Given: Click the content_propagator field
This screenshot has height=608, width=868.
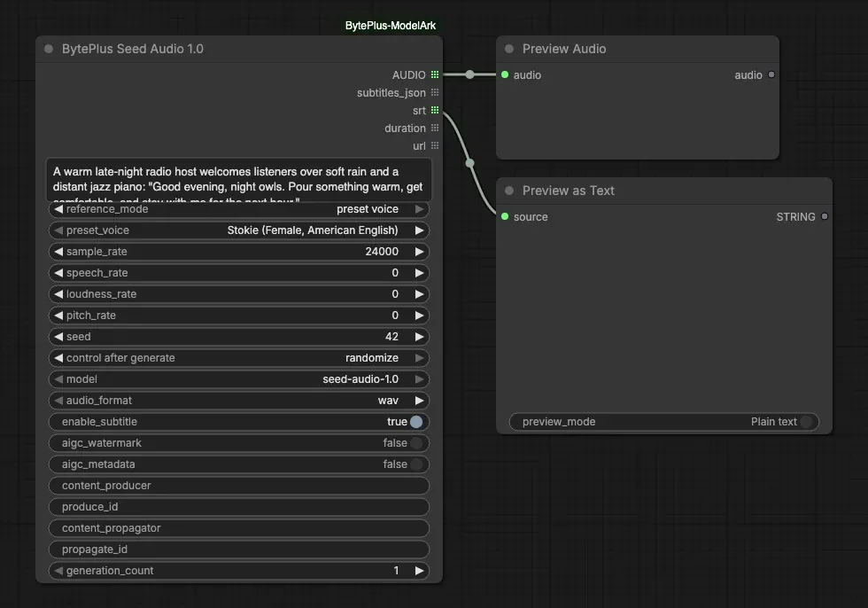Looking at the screenshot, I should pyautogui.click(x=239, y=528).
